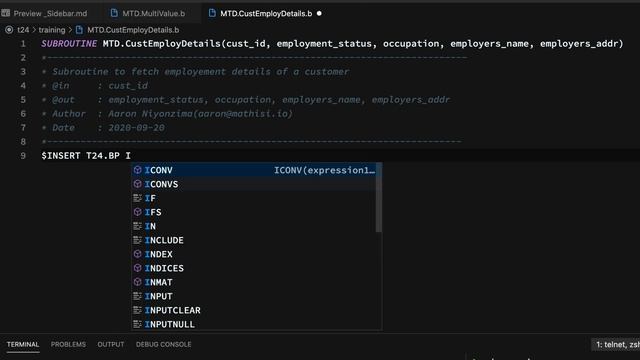Open the terminal selector dropdown '1: telnet, zsh'
Viewport: 640px width, 360px height.
[x=616, y=345]
